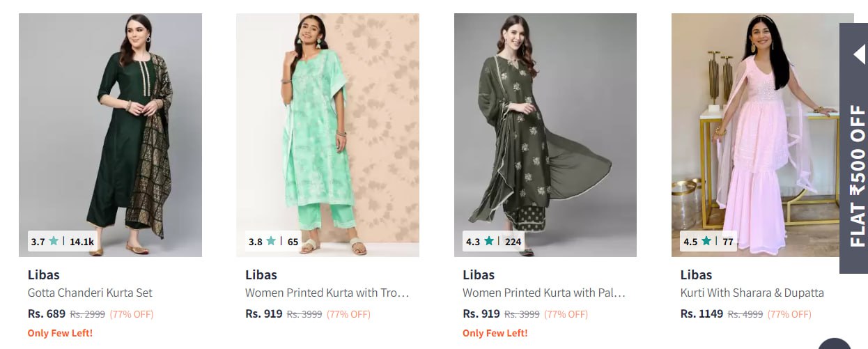
Task: Click the Rs. 689 price
Action: tap(47, 313)
